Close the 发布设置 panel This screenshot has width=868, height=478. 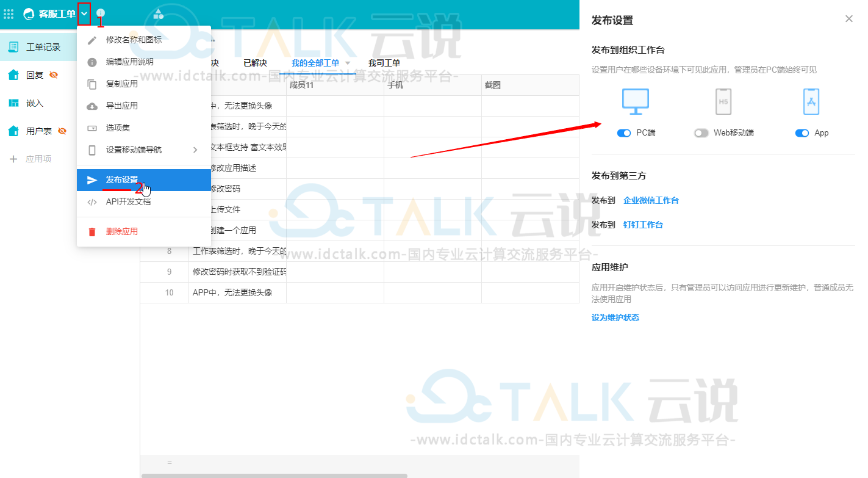849,19
